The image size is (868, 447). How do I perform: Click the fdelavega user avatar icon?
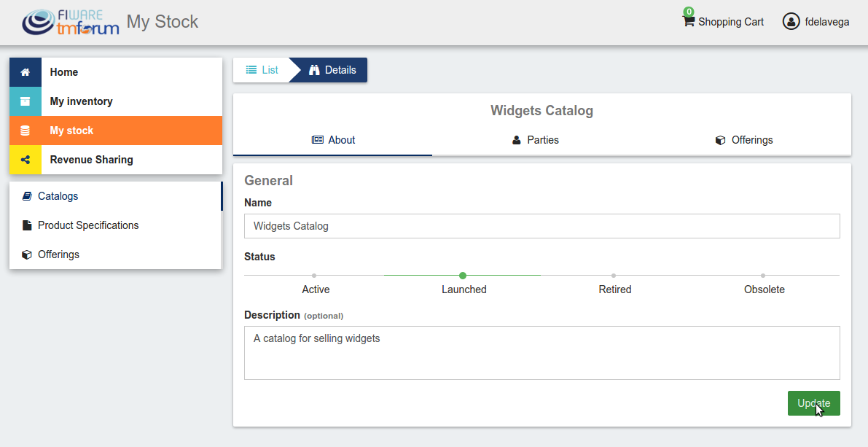click(x=791, y=22)
